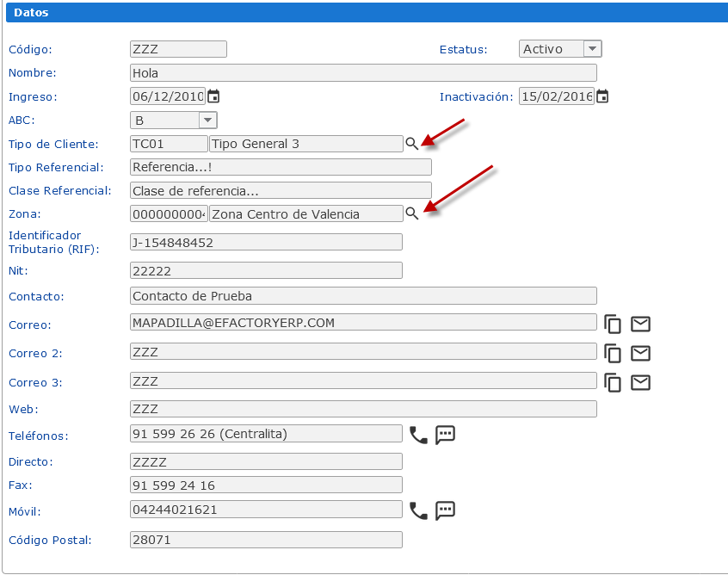Copy the Correo 2 value
Image resolution: width=728 pixels, height=575 pixels.
tap(613, 353)
